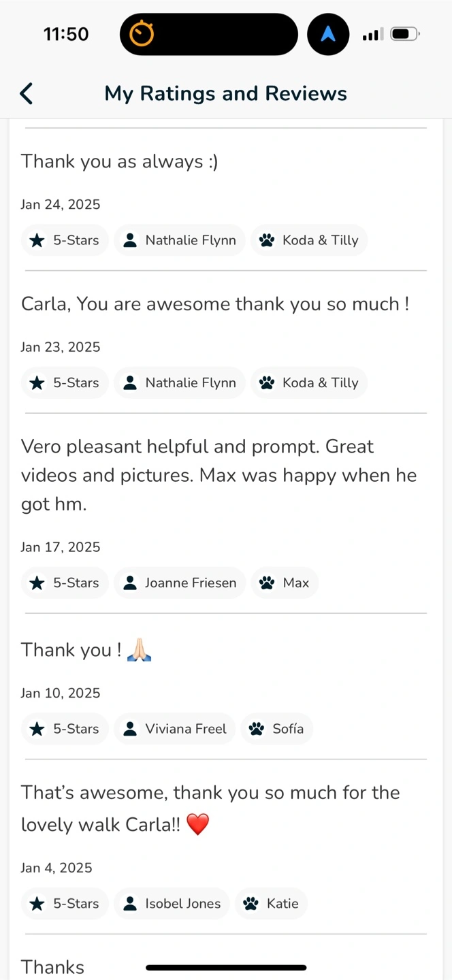Open the Isobel Jones reviewer chip
Image resolution: width=452 pixels, height=980 pixels.
pyautogui.click(x=172, y=904)
